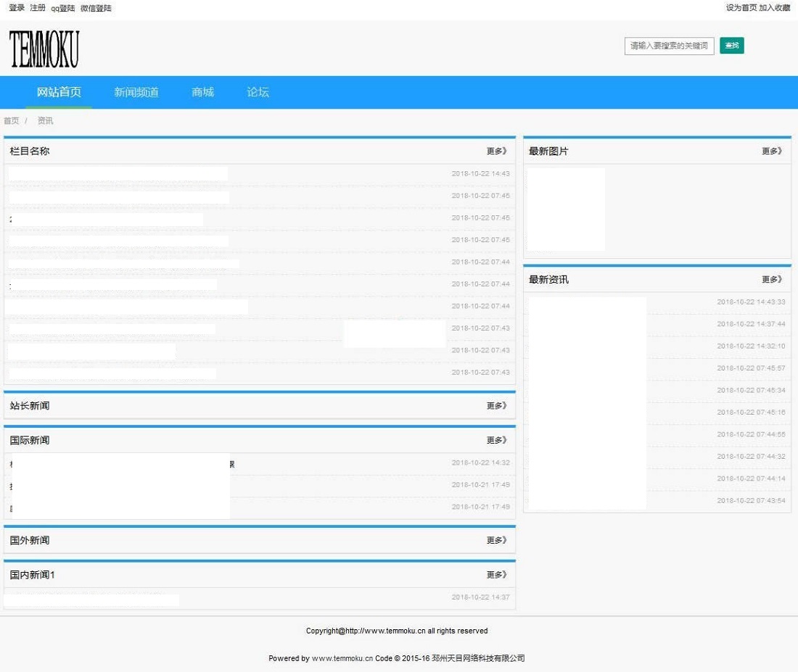The height and width of the screenshot is (672, 798).
Task: Click 加入收藏 in the top bar
Action: pyautogui.click(x=775, y=8)
